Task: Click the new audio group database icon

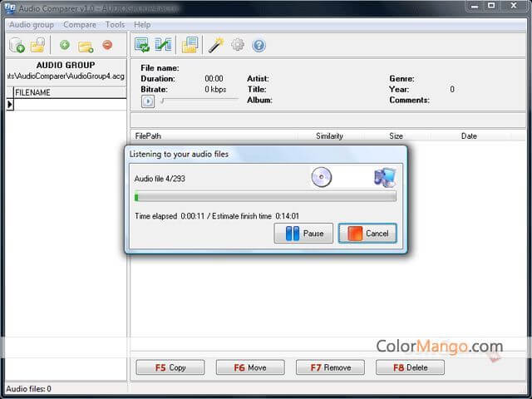Action: point(17,45)
